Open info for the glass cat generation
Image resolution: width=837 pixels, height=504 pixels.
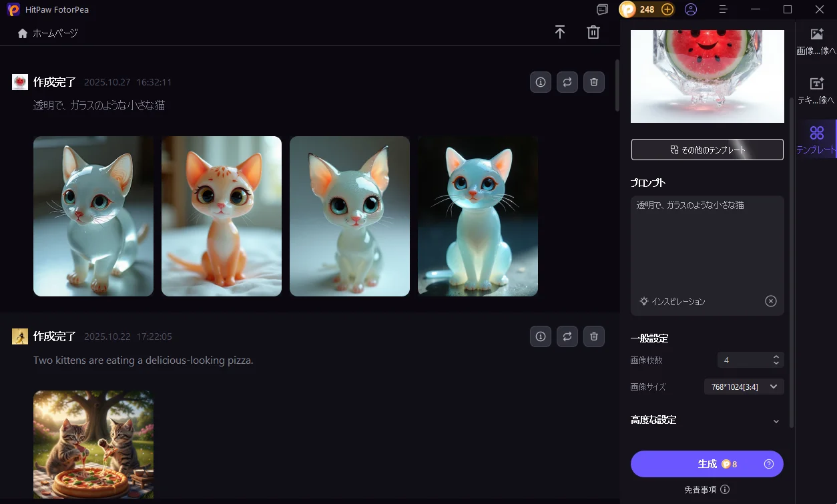click(x=540, y=81)
